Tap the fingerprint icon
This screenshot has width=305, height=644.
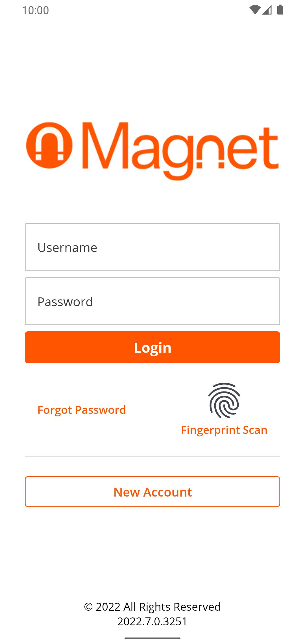click(224, 401)
